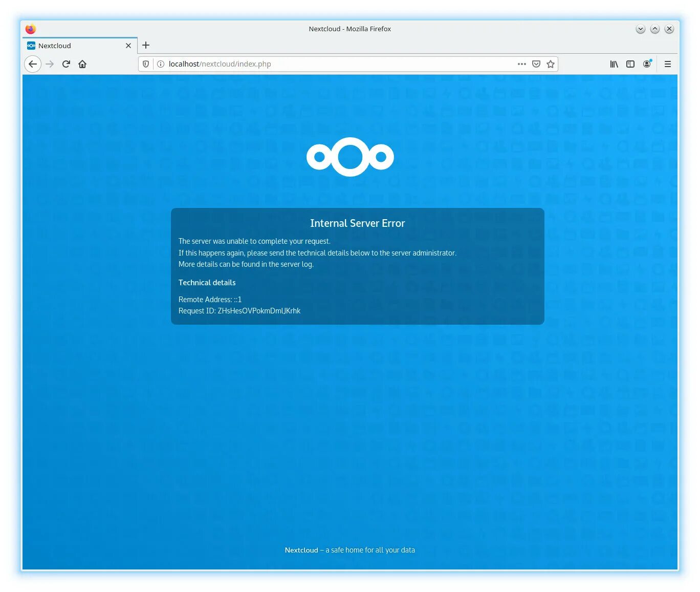This screenshot has height=592, width=700.
Task: Click the Firefox logo in title bar
Action: 31,29
